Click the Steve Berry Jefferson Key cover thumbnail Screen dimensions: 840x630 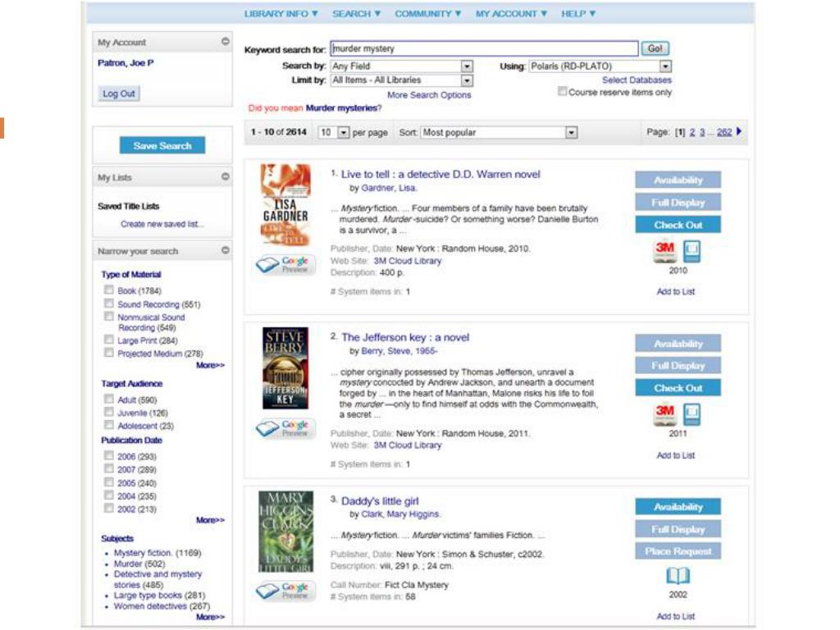285,368
